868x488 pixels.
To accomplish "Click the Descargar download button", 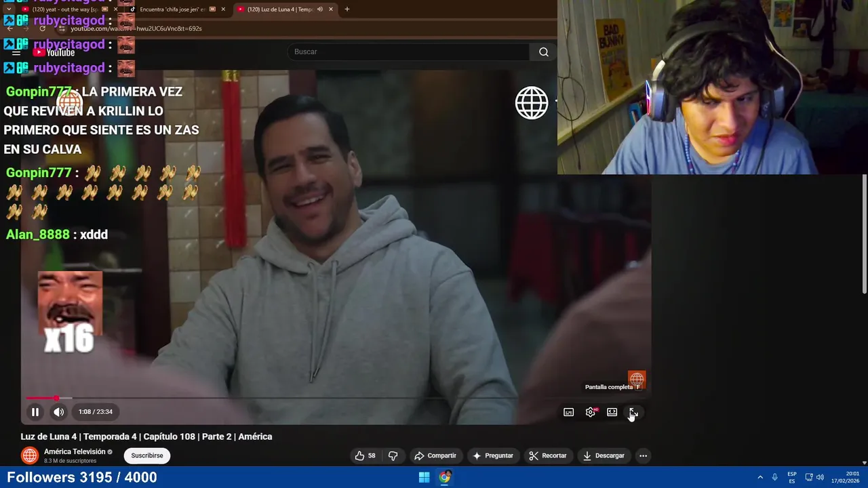I will click(x=604, y=455).
